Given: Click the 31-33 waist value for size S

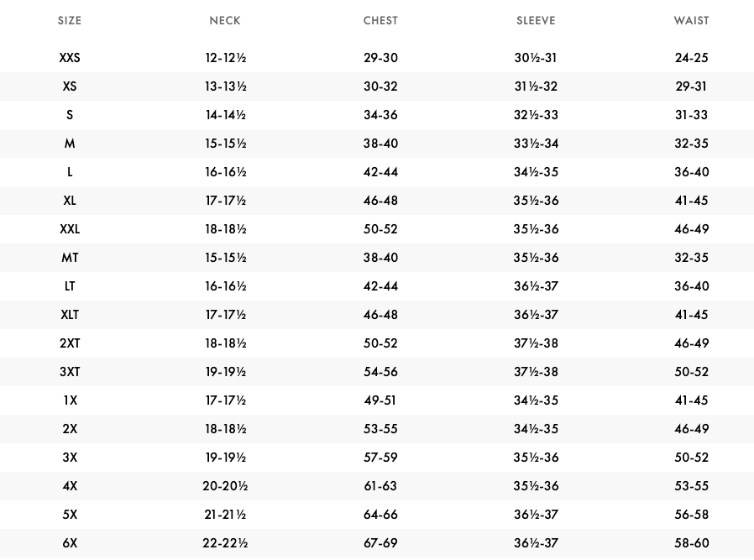Looking at the screenshot, I should (691, 115).
